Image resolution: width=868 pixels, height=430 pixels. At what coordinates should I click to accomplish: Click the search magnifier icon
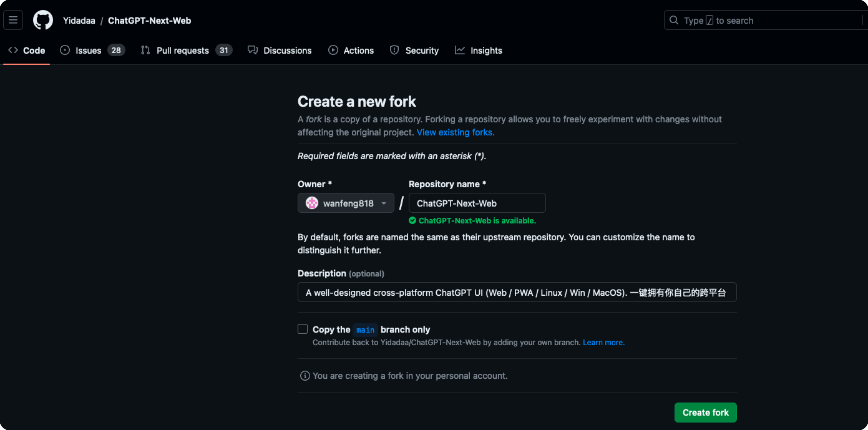674,20
